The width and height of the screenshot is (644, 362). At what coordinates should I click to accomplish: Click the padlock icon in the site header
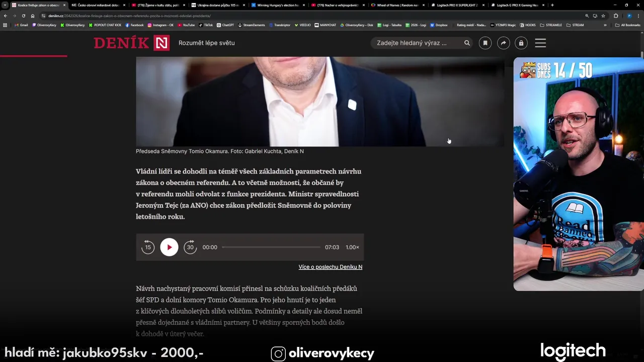click(521, 43)
